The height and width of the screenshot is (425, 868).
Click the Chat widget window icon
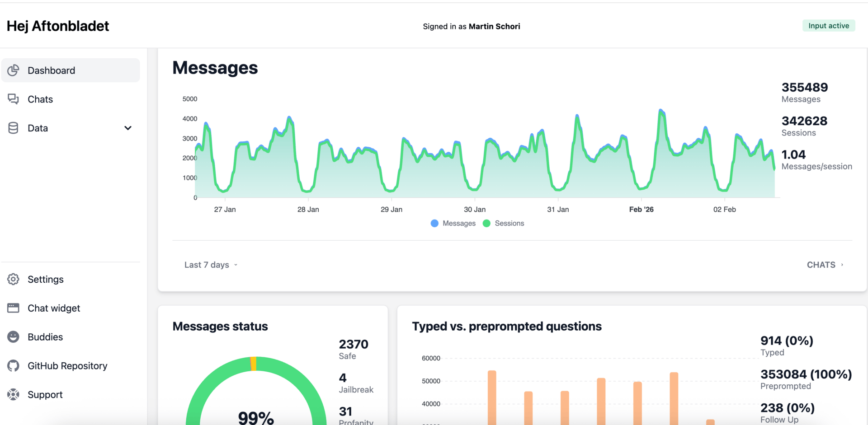point(14,308)
